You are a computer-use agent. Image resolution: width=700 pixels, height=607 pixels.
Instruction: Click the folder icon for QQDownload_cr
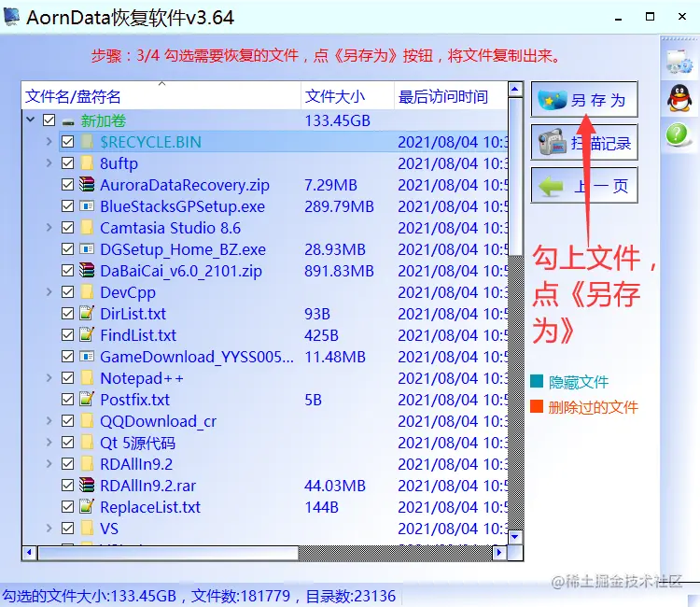[x=87, y=421]
